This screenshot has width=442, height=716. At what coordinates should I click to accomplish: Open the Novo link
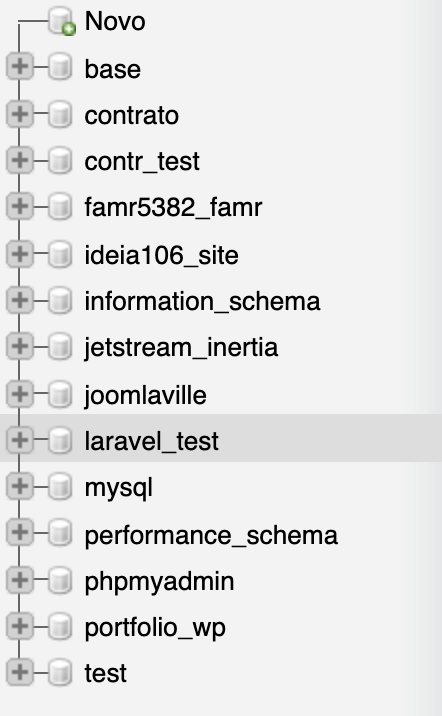(x=115, y=21)
